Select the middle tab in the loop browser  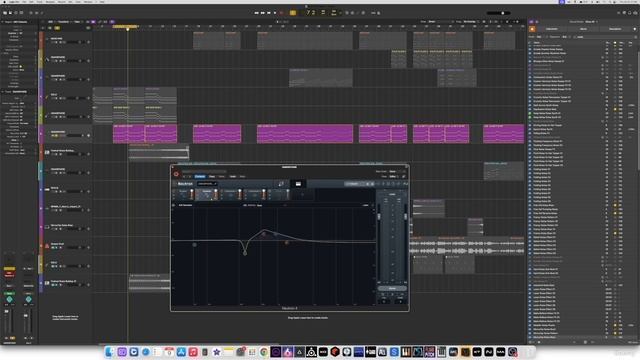pyautogui.click(x=583, y=29)
